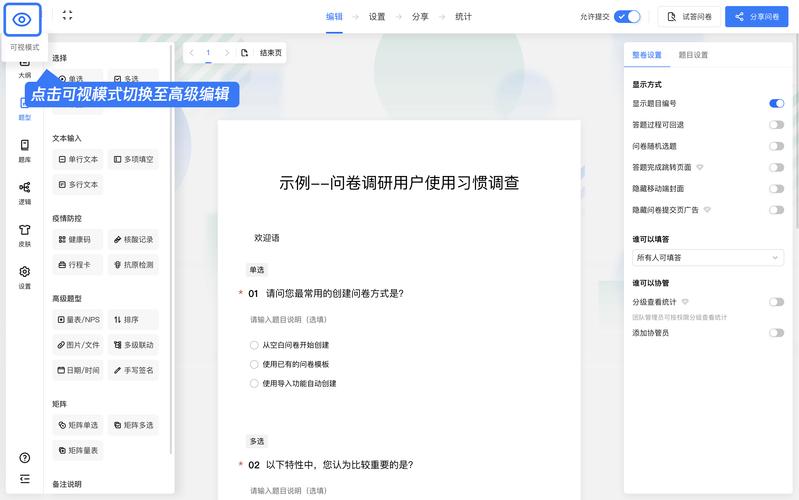
Task: Enable 分级查看统计 switch
Action: 777,302
